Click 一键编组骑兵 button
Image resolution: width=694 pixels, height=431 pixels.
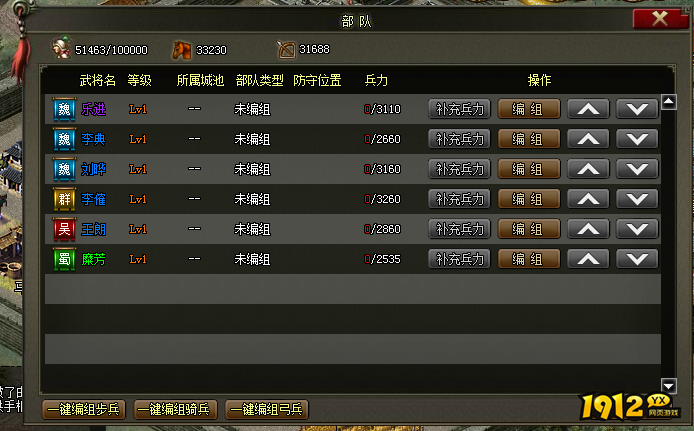(x=175, y=409)
